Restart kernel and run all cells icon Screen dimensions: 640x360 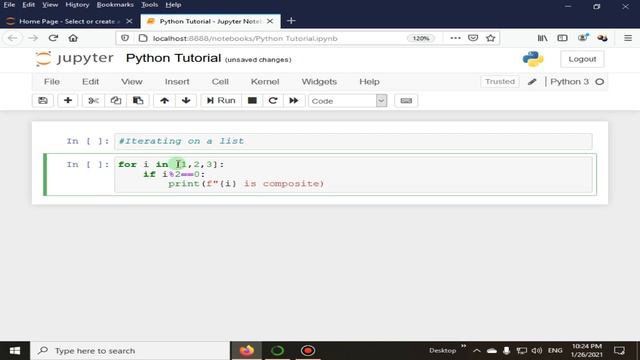pyautogui.click(x=294, y=100)
